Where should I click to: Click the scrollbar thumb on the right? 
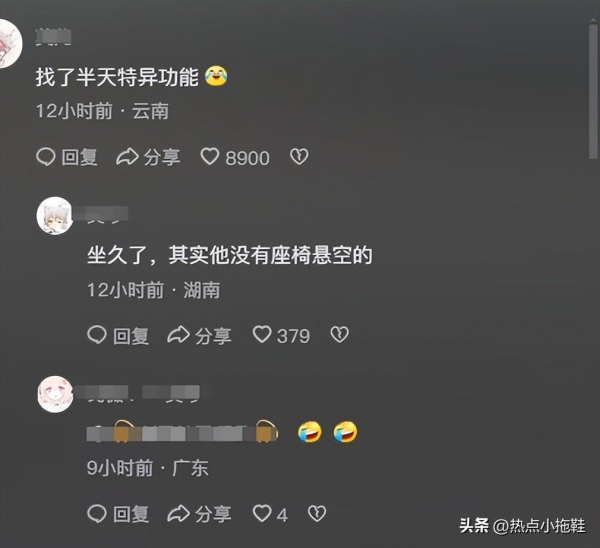[x=593, y=90]
